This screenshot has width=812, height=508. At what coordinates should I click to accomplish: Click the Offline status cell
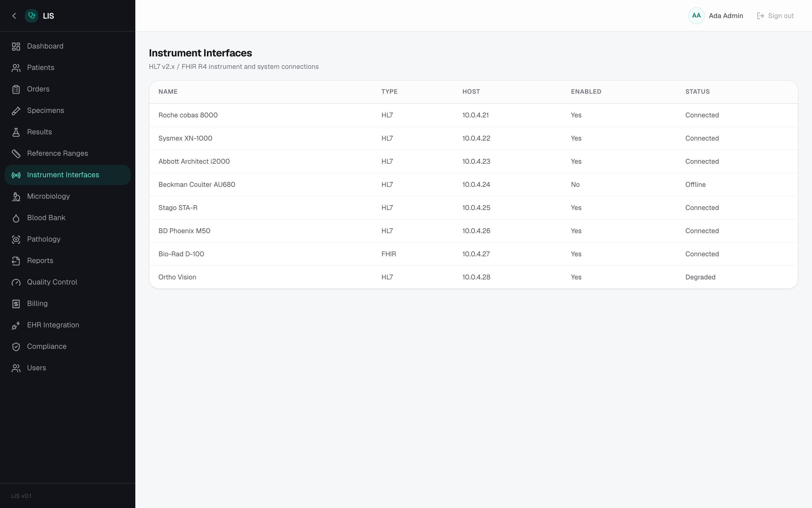pyautogui.click(x=695, y=185)
